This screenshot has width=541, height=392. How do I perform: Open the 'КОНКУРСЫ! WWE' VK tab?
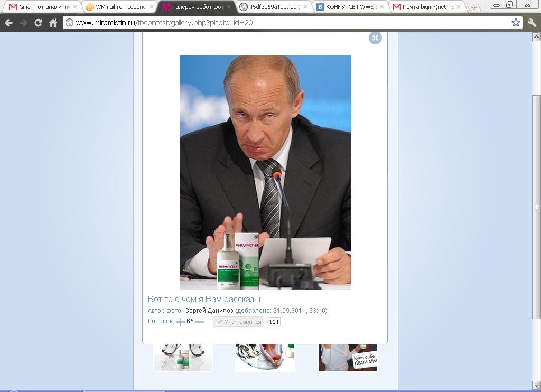351,6
